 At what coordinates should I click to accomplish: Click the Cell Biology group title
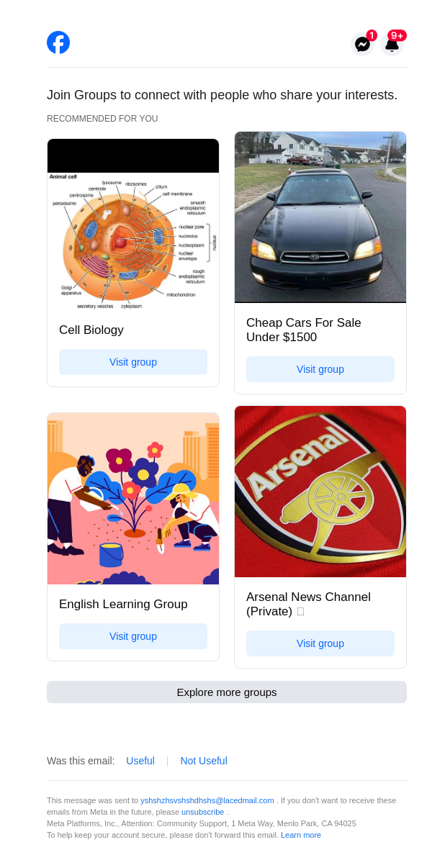pos(91,330)
